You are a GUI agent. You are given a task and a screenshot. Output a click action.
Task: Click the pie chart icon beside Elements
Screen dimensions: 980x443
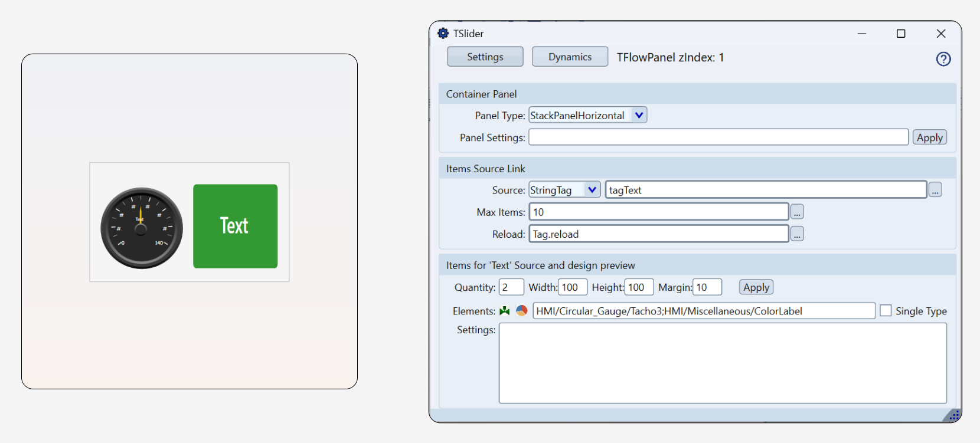pos(521,311)
